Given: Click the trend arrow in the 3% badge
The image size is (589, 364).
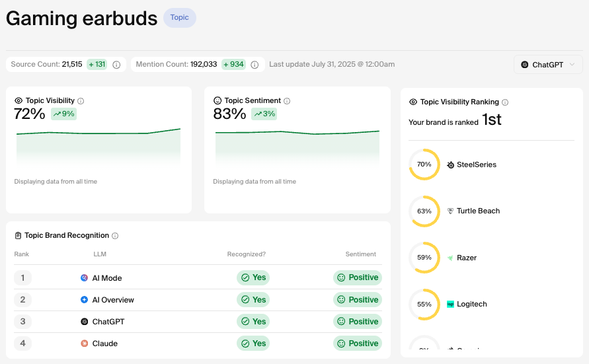Looking at the screenshot, I should click(258, 114).
